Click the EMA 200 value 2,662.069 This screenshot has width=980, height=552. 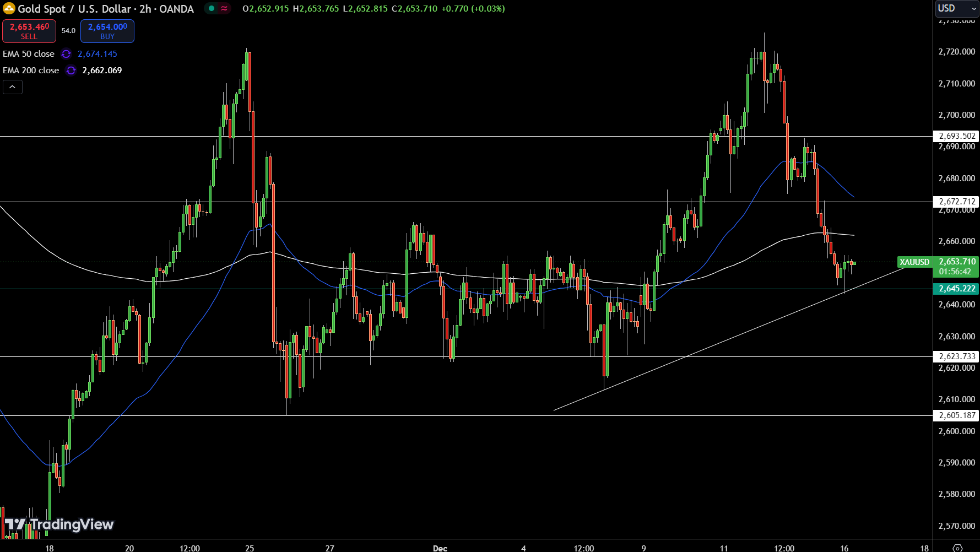[x=102, y=71]
